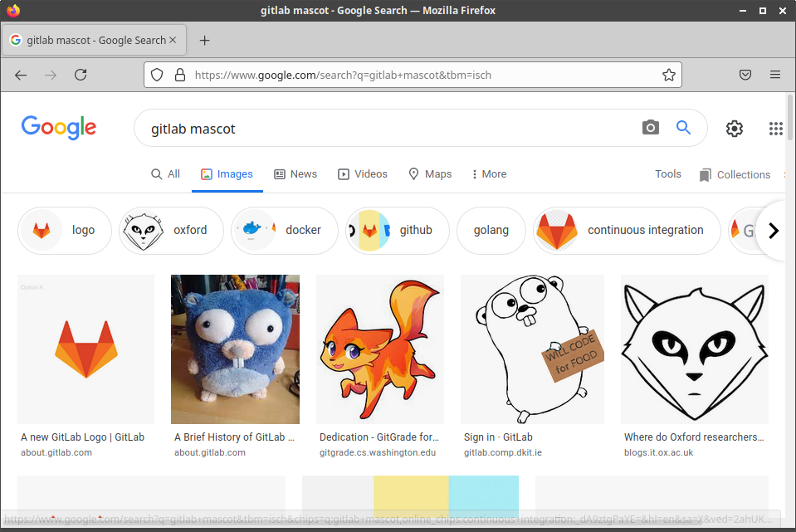Open the 'Will code for food' gopher image

click(532, 349)
